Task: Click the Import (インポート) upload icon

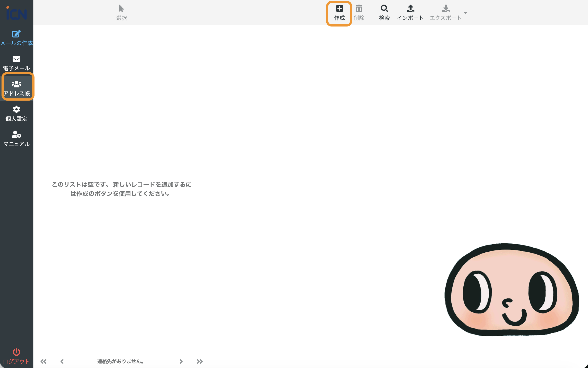Action: coord(410,9)
